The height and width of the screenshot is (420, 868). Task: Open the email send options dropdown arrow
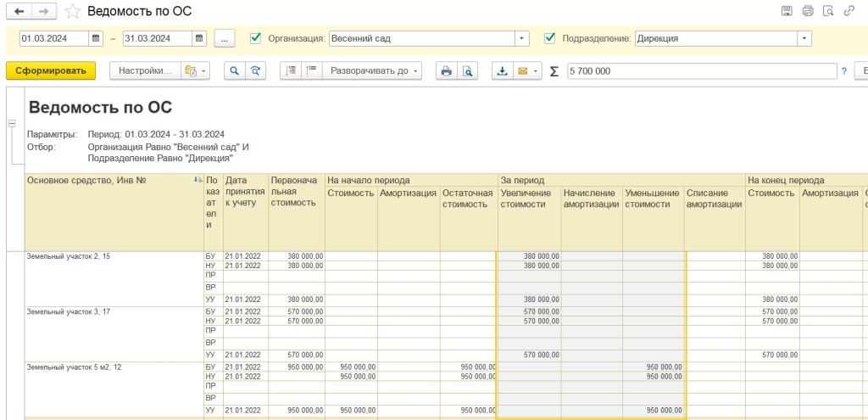(x=536, y=71)
